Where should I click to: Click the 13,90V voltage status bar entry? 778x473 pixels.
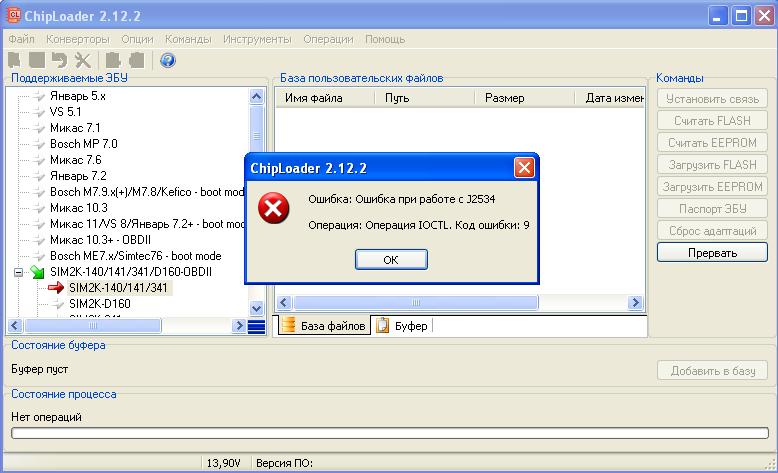[223, 463]
